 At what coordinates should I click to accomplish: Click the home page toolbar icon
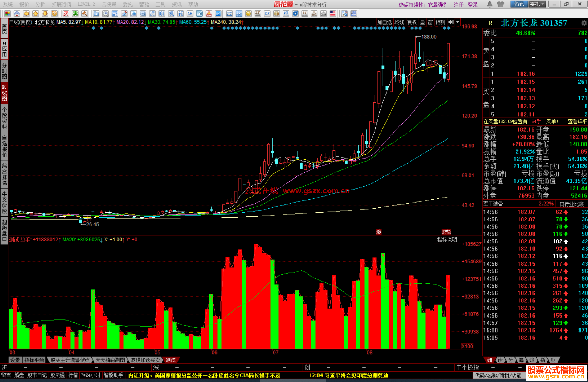click(17, 14)
